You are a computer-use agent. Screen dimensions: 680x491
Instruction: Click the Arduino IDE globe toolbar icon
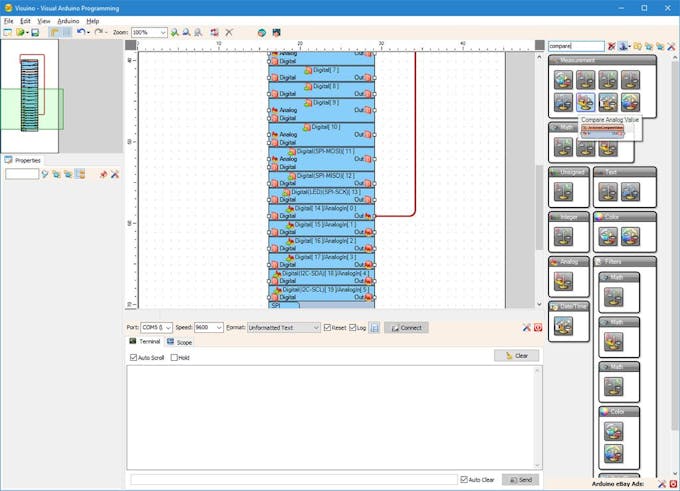(262, 33)
